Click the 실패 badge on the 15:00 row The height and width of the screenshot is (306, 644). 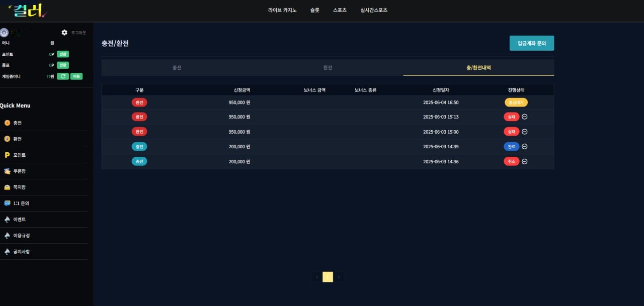(512, 132)
